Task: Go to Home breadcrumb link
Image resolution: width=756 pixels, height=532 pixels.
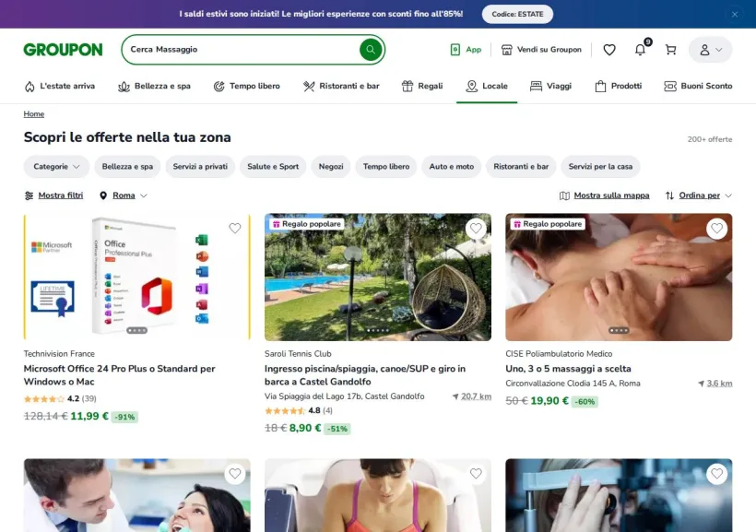Action: 34,113
